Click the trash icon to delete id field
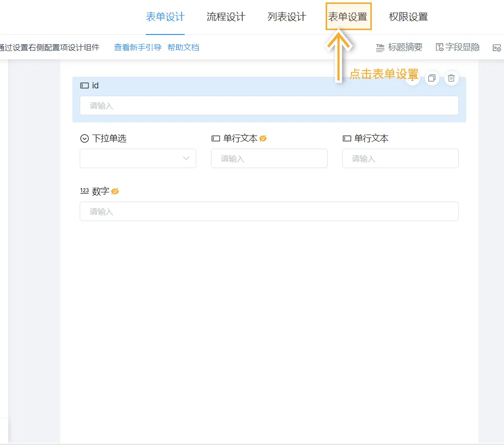 452,78
